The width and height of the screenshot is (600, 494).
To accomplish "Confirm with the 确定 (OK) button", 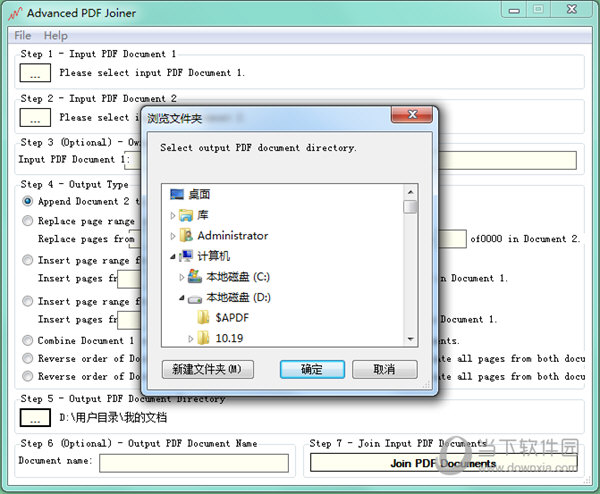I will coord(312,369).
